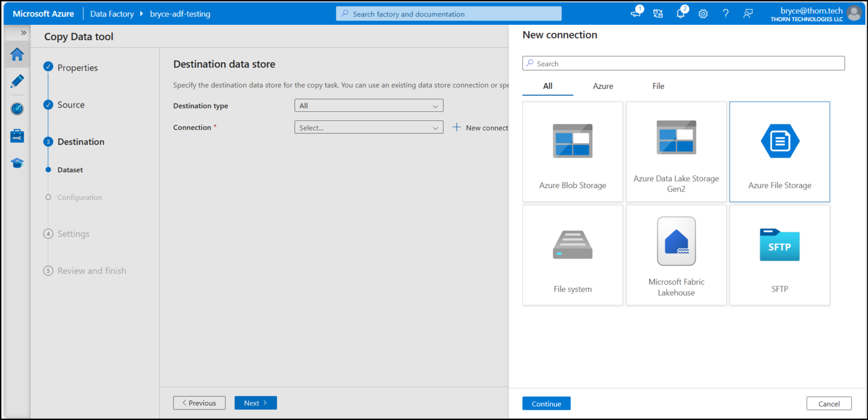Screen dimensions: 868x420
Task: Open the feedback icon in top bar
Action: [748, 13]
